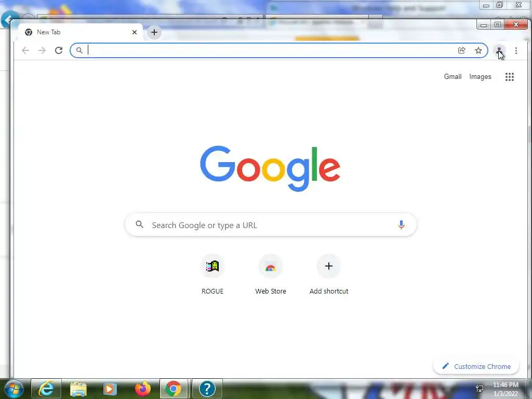Click Add shortcut
This screenshot has height=399, width=532.
click(329, 274)
